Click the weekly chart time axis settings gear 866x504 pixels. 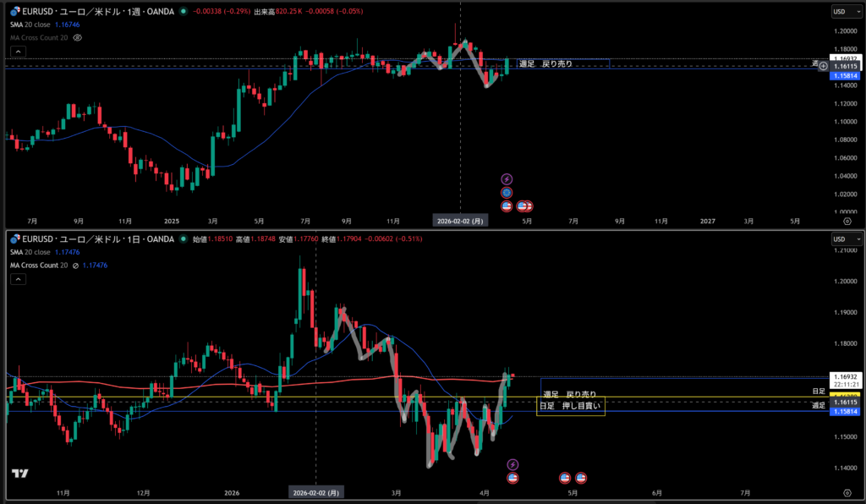pyautogui.click(x=847, y=220)
